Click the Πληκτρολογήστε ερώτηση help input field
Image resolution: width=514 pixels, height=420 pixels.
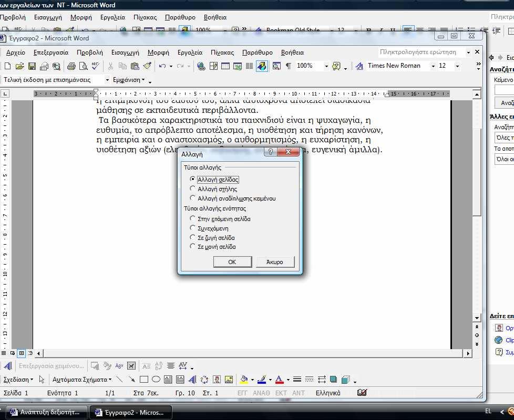click(x=421, y=52)
